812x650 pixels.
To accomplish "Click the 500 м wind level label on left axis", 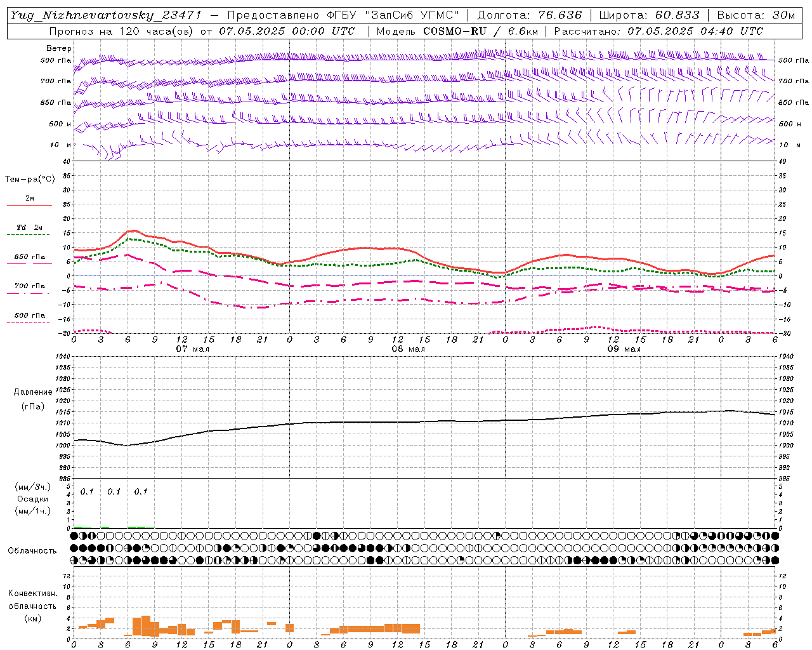I will pyautogui.click(x=60, y=124).
